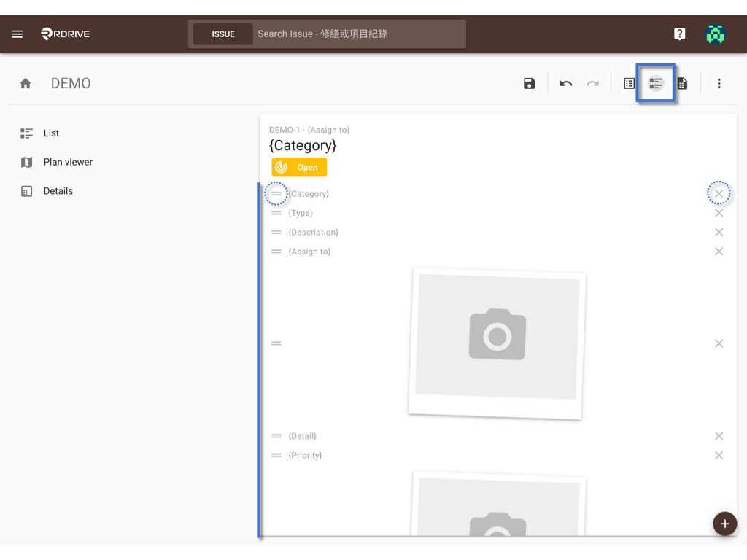Save the layout with the floppy disk icon
This screenshot has width=747, height=560.
click(x=529, y=83)
